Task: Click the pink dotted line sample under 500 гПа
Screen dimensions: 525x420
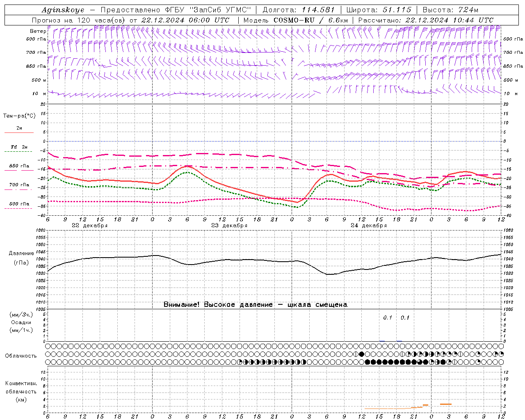Action: pos(19,208)
